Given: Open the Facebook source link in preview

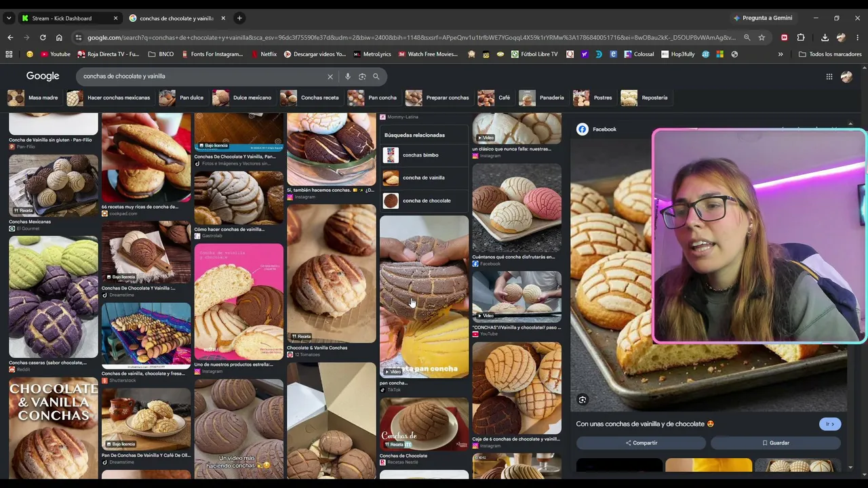Looking at the screenshot, I should tap(597, 129).
